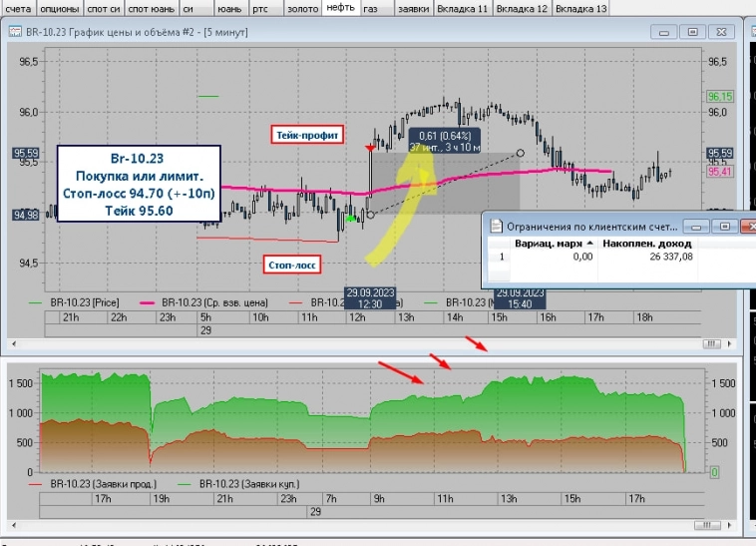
Task: Click the ruler start circle handle
Action: 370,215
